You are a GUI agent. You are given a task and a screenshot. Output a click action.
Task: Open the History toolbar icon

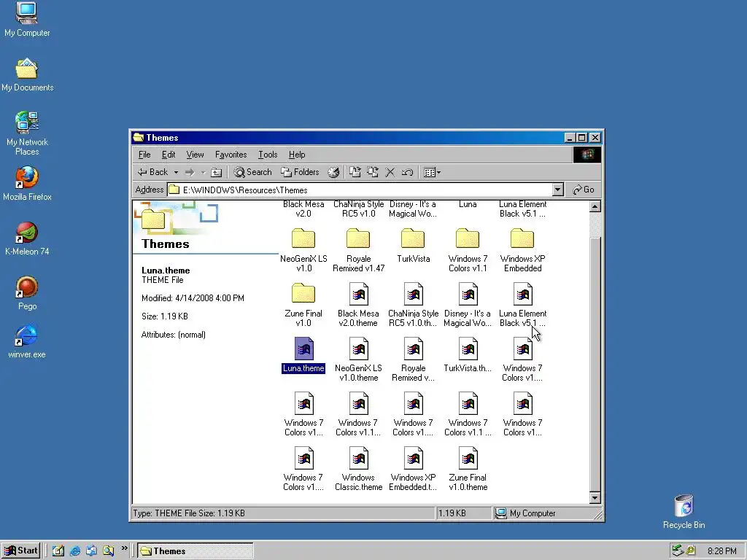click(x=333, y=172)
